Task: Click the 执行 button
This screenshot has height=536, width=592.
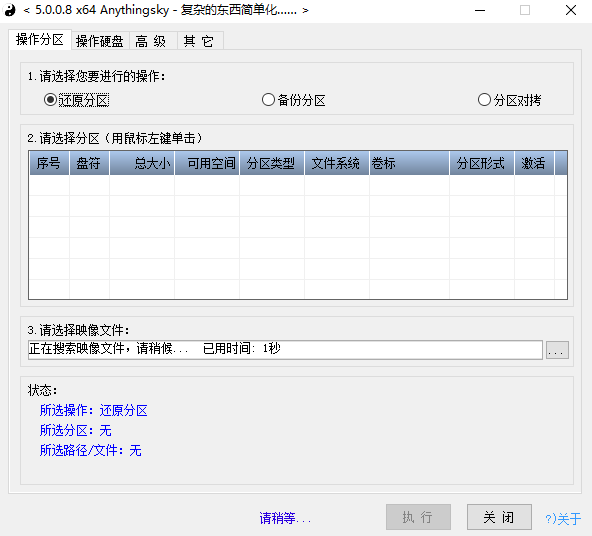Action: pos(418,517)
